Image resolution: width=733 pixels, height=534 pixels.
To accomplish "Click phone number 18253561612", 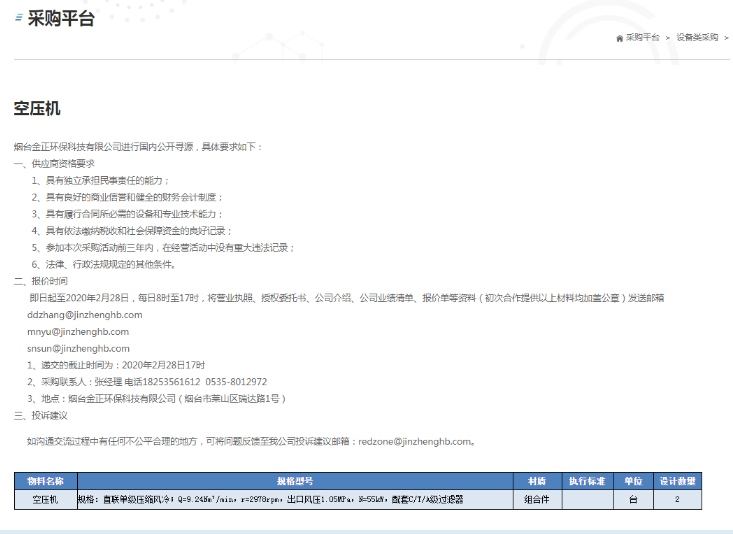I will (171, 382).
